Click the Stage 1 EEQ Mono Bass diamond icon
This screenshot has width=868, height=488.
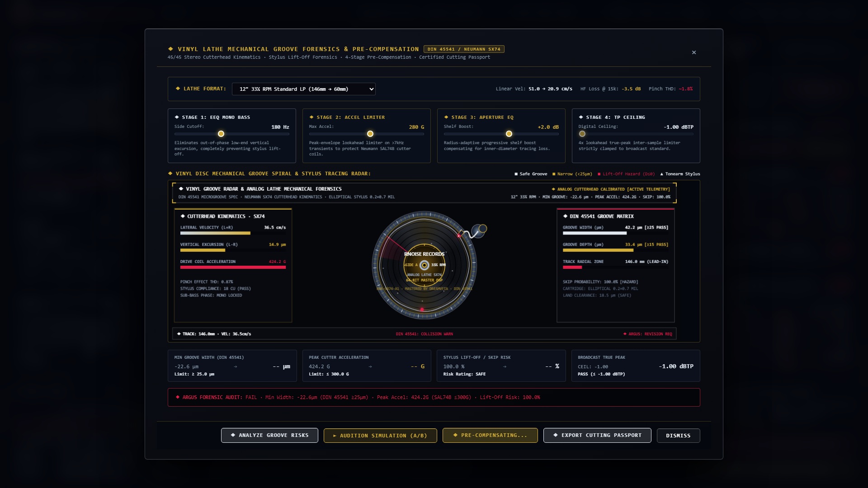pos(177,117)
